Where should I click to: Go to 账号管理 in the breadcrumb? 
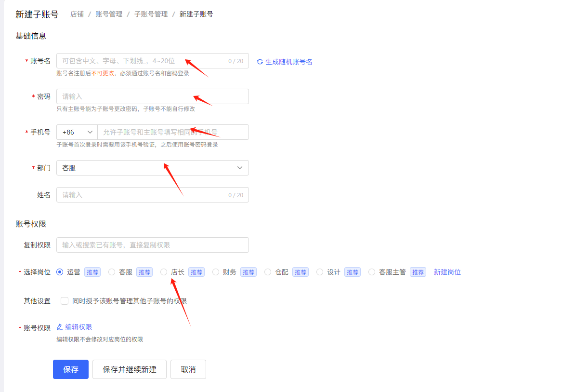[109, 14]
